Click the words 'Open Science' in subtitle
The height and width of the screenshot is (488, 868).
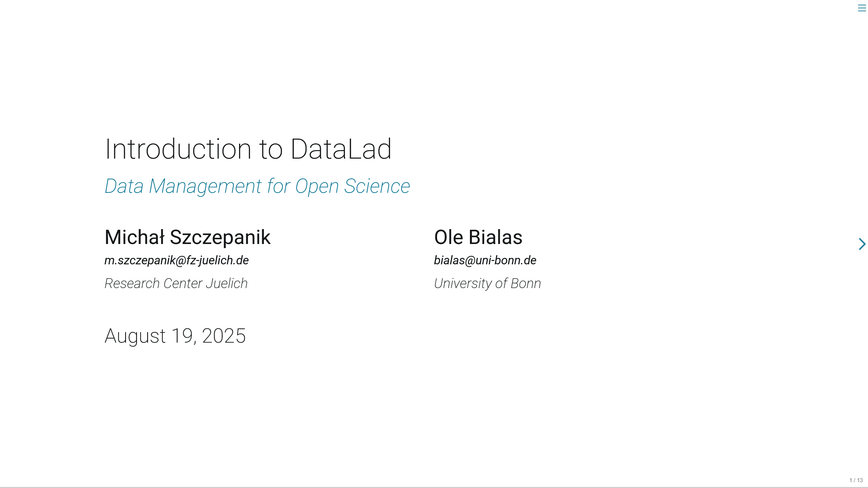(353, 186)
